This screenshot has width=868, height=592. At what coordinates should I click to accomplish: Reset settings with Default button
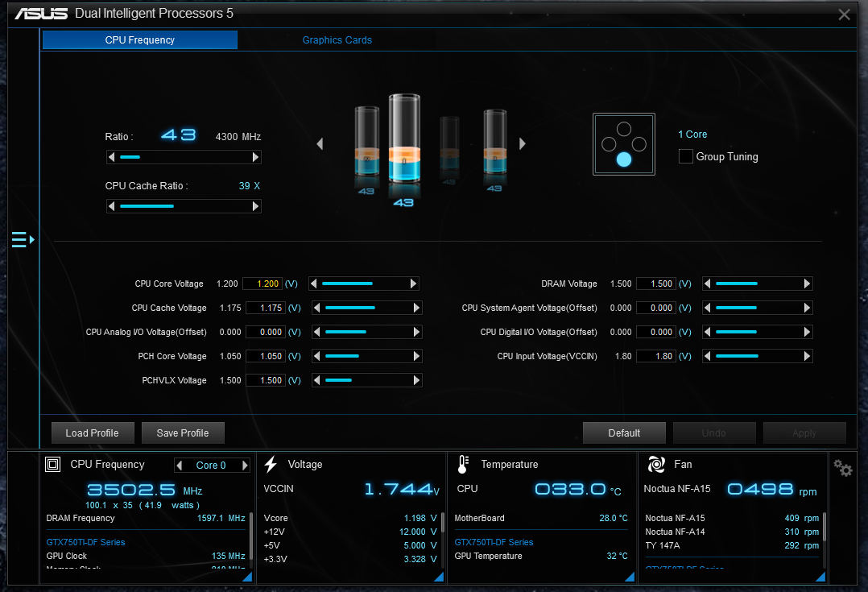point(625,433)
